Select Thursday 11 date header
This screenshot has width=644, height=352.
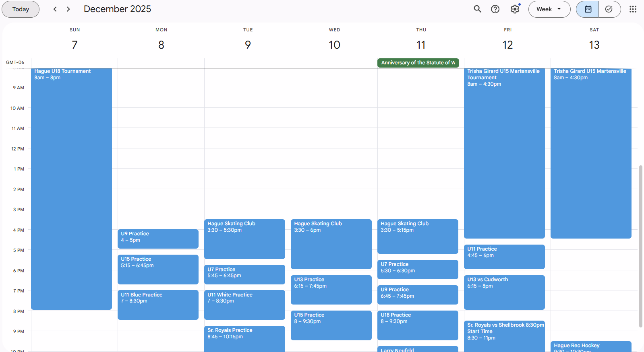pos(421,45)
